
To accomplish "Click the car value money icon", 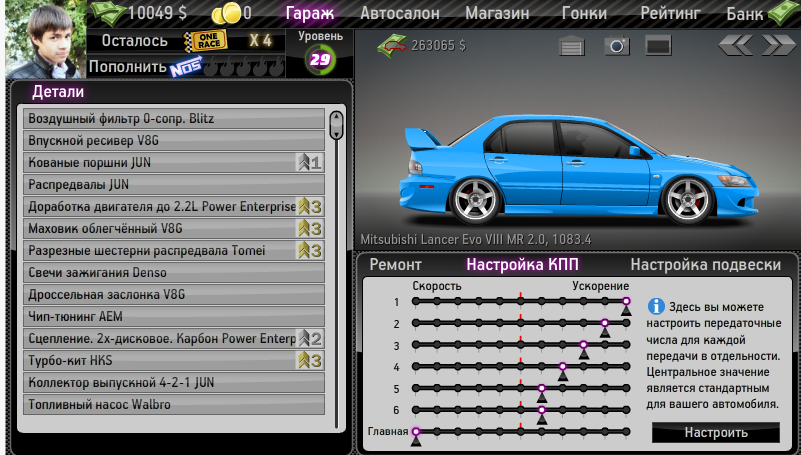I will (392, 45).
